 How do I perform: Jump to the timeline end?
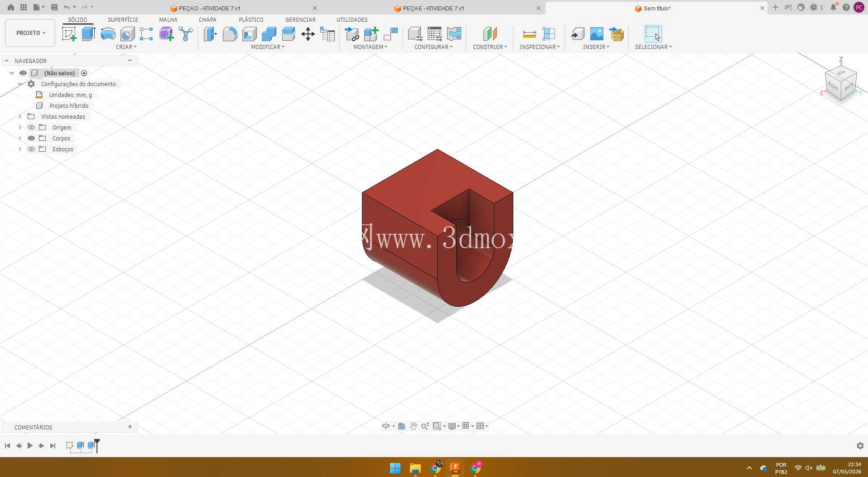[53, 445]
